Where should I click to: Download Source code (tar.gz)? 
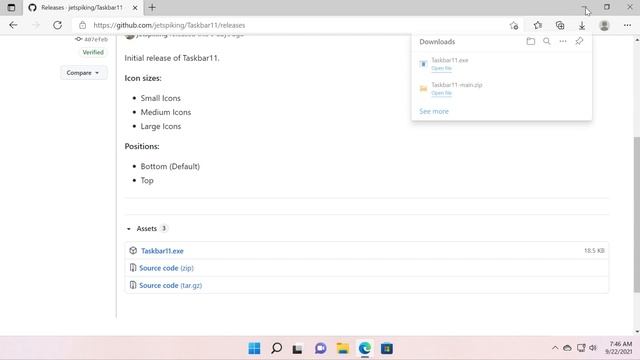coord(170,285)
